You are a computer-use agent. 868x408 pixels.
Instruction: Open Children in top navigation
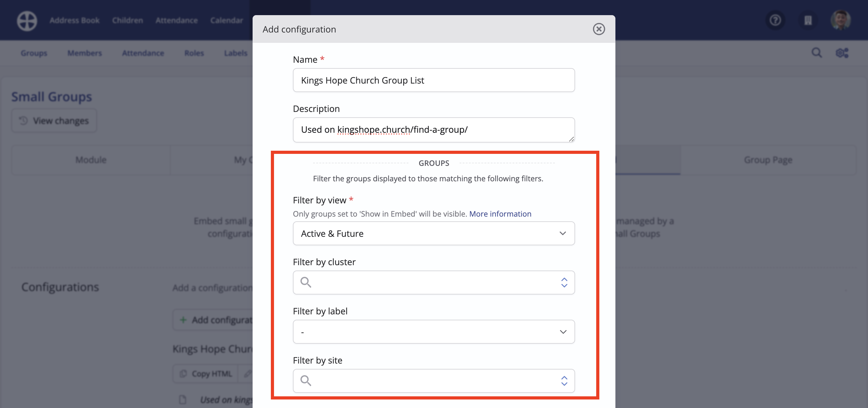click(127, 20)
